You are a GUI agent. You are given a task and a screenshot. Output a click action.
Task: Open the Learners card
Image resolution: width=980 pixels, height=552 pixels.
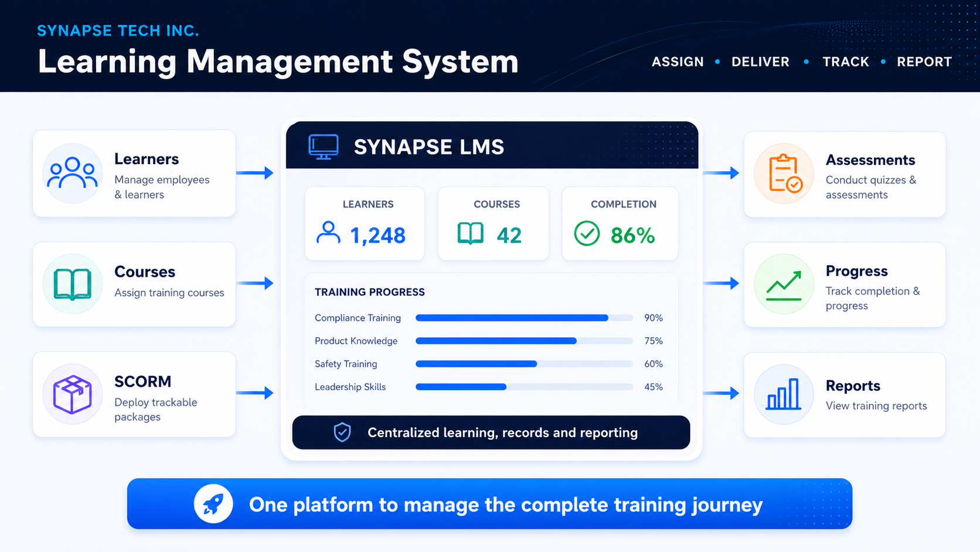[x=134, y=174]
